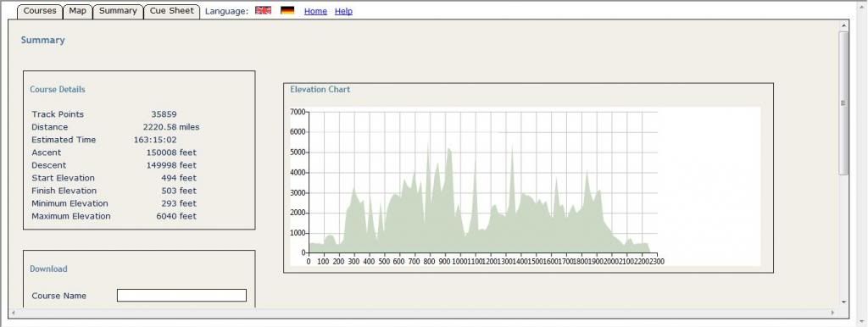Focus the Course Name input field
The width and height of the screenshot is (868, 327).
(x=181, y=296)
